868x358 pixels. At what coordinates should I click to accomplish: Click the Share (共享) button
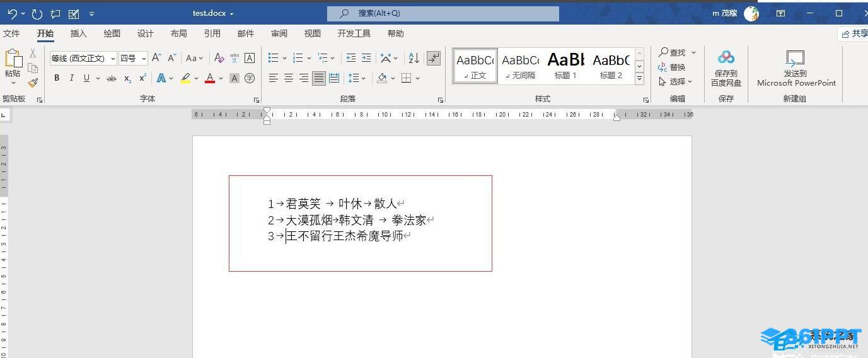click(x=854, y=33)
